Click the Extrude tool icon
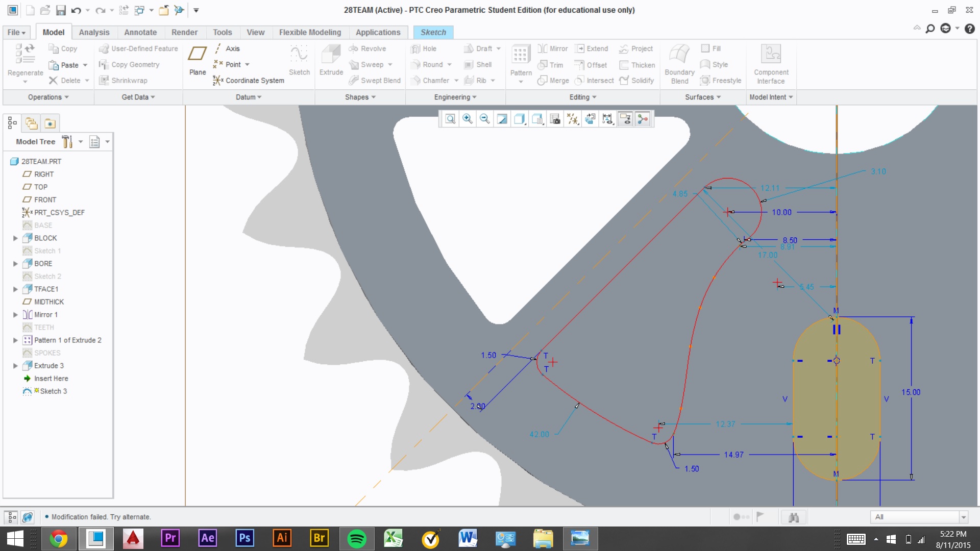The height and width of the screenshot is (551, 980). pyautogui.click(x=331, y=60)
